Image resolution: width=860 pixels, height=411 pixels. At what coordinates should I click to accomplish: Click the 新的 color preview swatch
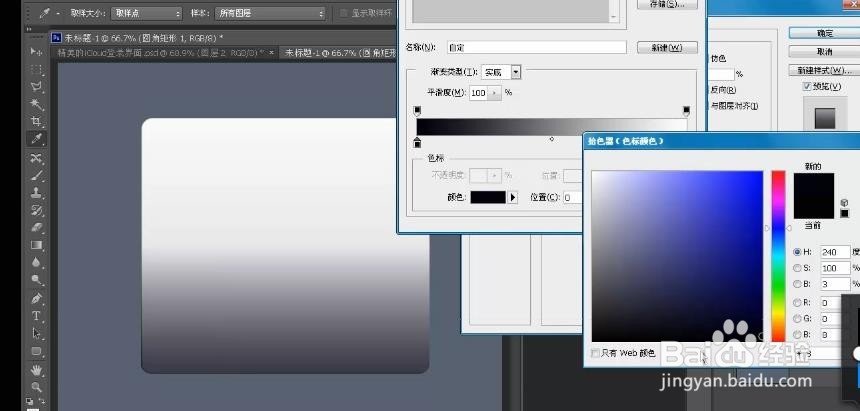point(814,184)
